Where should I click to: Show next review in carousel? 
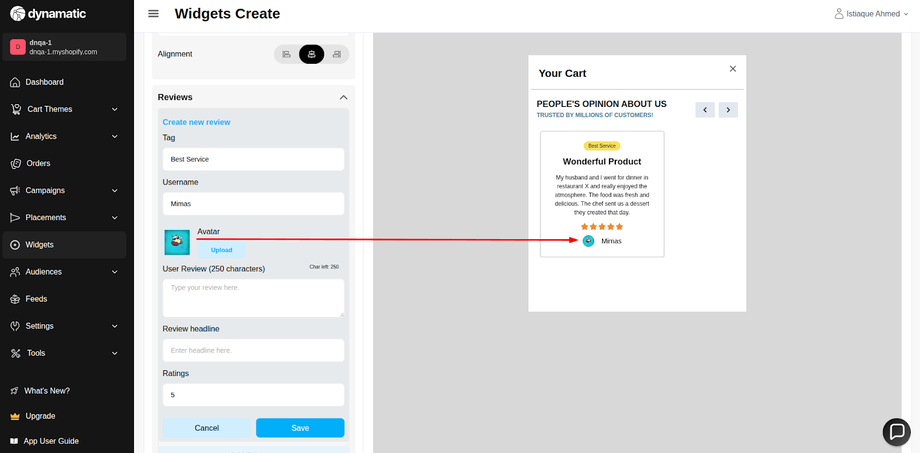pyautogui.click(x=728, y=110)
